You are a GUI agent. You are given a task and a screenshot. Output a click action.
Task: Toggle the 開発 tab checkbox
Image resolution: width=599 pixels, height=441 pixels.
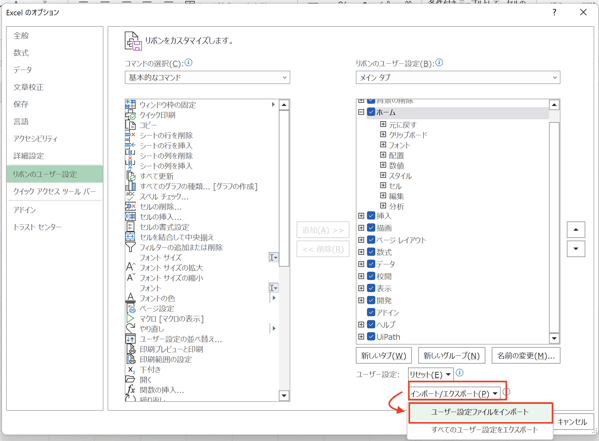click(x=371, y=300)
